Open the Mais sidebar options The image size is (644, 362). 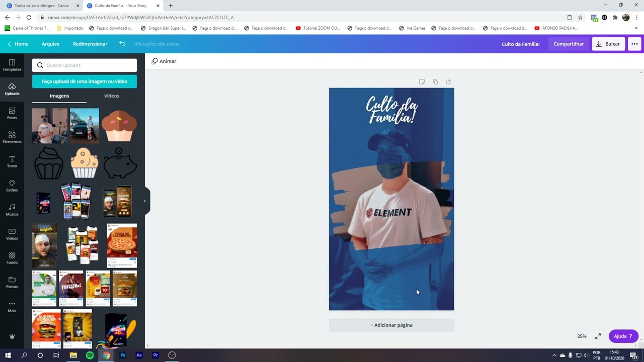(x=12, y=306)
